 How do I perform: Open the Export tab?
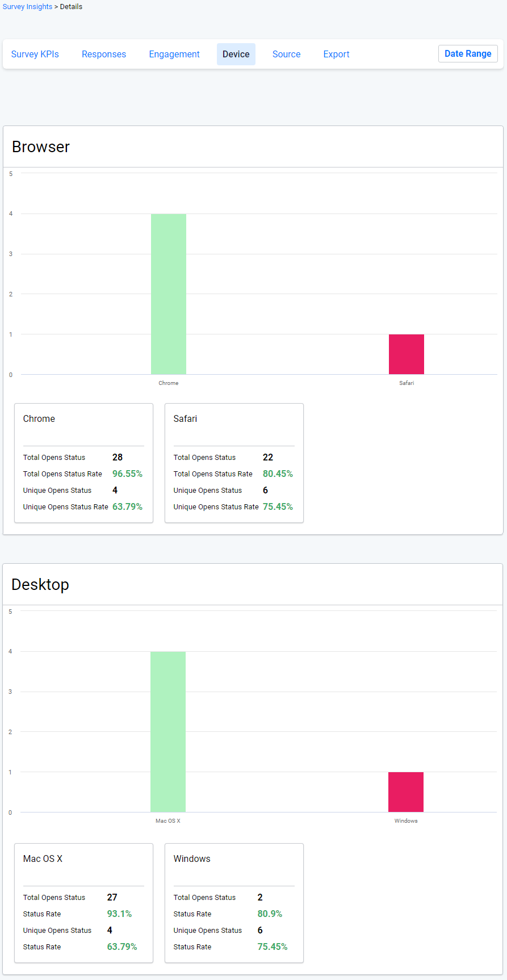[x=337, y=55]
